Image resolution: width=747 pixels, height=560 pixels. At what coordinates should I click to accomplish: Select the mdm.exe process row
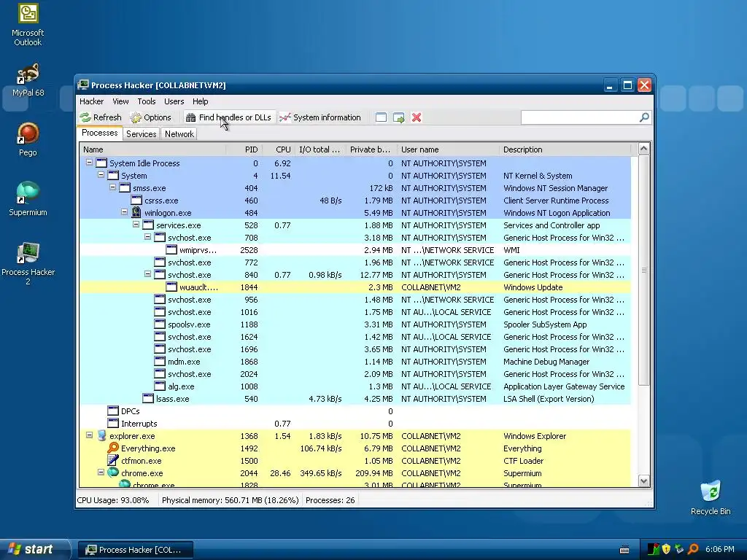(355, 362)
